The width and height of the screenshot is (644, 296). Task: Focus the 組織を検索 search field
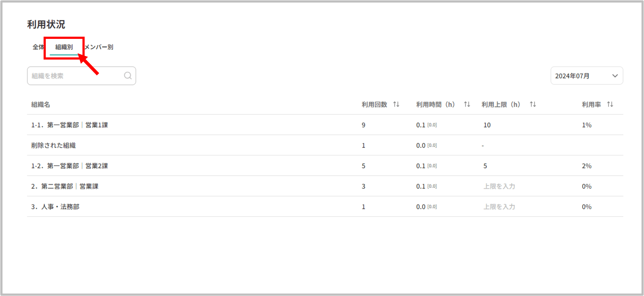[x=76, y=76]
